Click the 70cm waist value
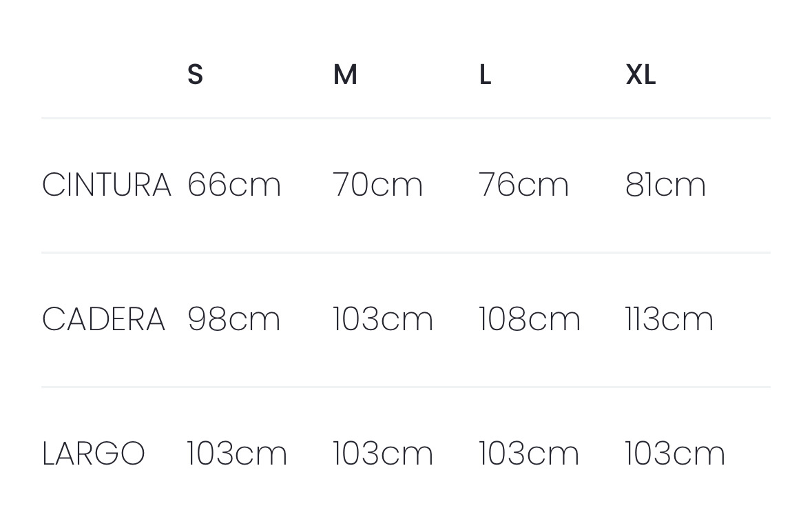Screen dimensions: 812x517 click(x=377, y=185)
